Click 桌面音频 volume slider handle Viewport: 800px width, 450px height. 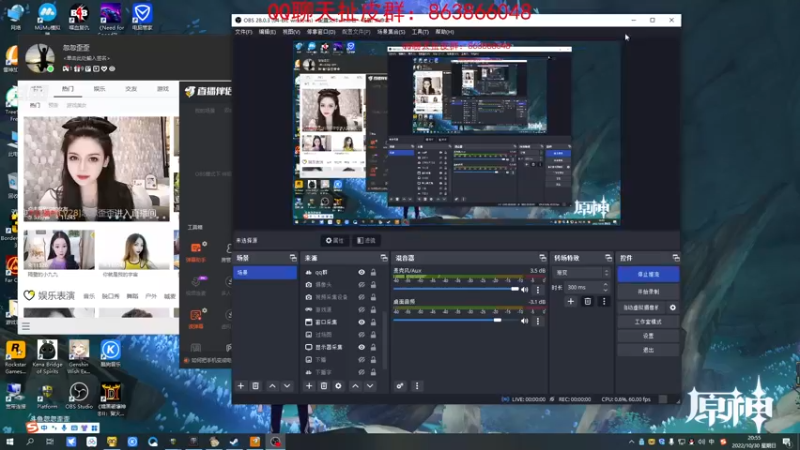[497, 320]
